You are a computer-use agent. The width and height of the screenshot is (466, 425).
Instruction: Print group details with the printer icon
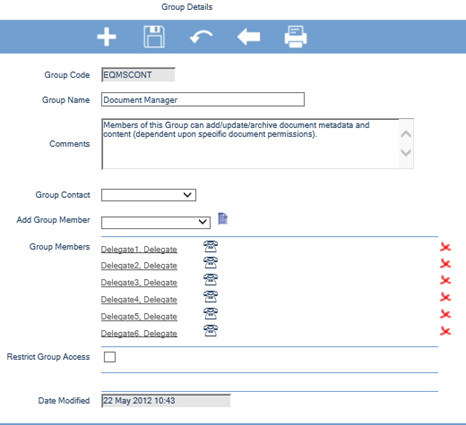(296, 37)
